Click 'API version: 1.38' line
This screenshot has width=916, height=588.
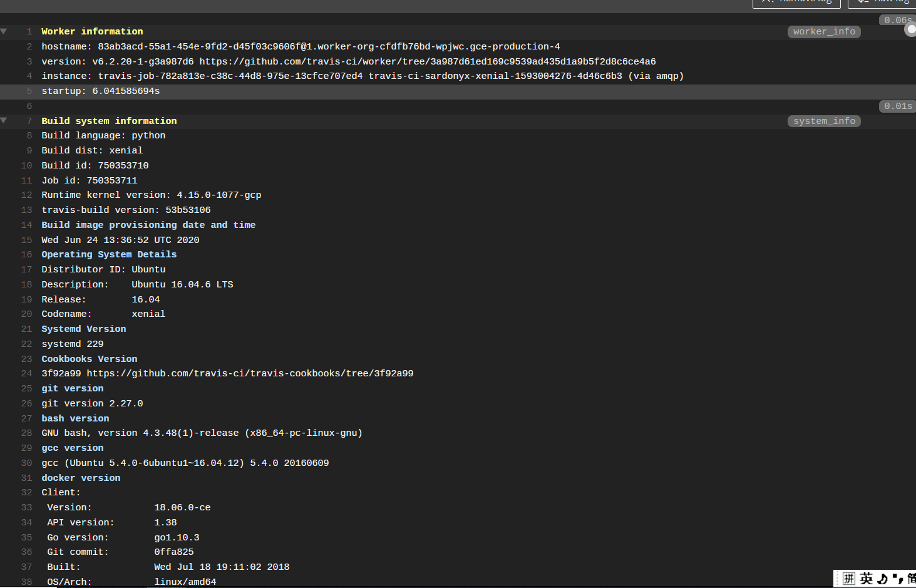click(x=112, y=523)
